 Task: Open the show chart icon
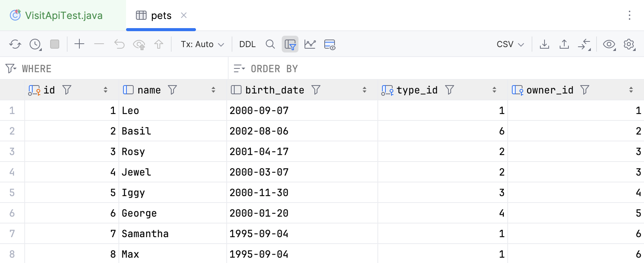point(310,44)
